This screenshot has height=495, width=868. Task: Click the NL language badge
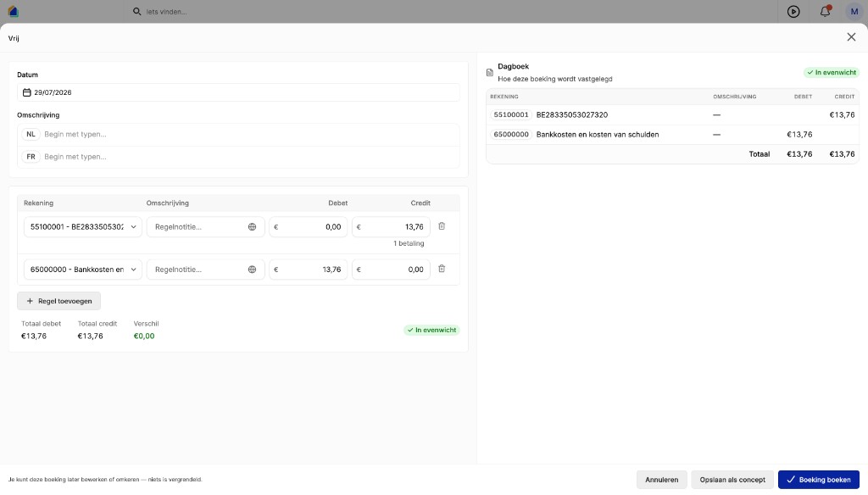pyautogui.click(x=31, y=135)
